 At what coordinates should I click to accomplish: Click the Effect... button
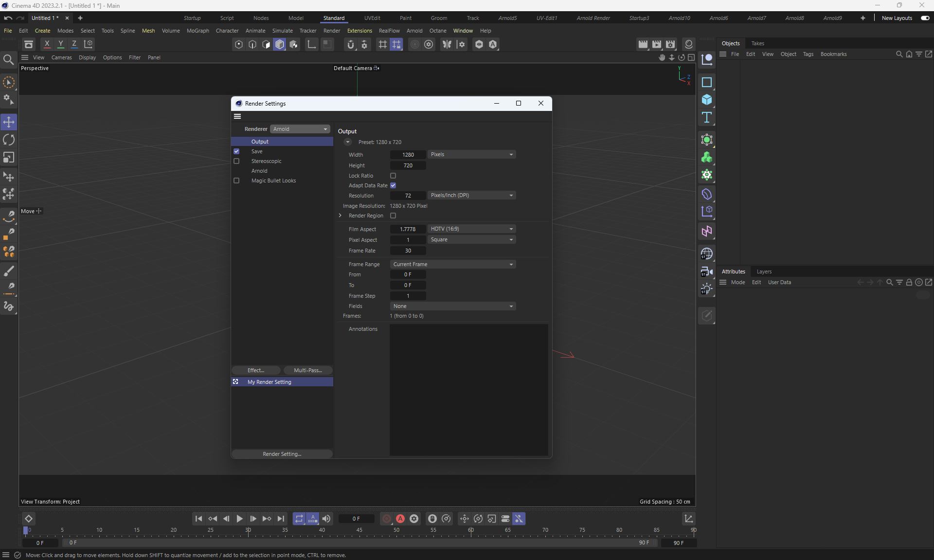256,370
